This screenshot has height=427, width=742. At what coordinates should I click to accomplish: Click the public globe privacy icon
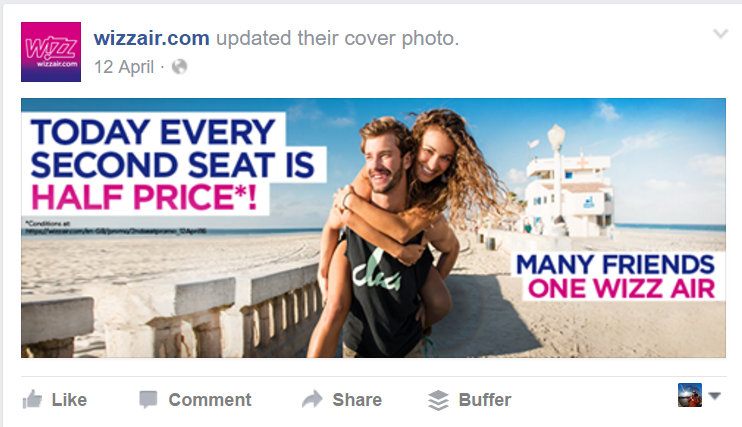179,67
